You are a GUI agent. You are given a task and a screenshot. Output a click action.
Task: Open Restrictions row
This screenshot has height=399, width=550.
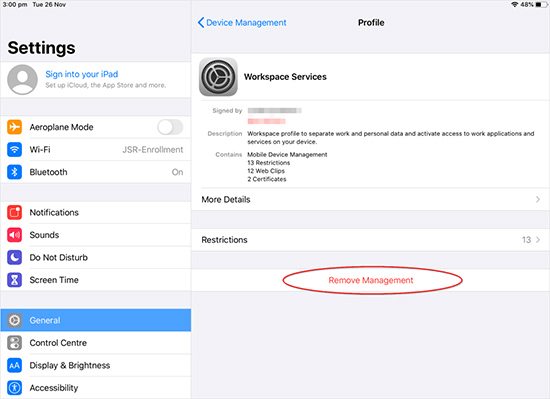(370, 240)
